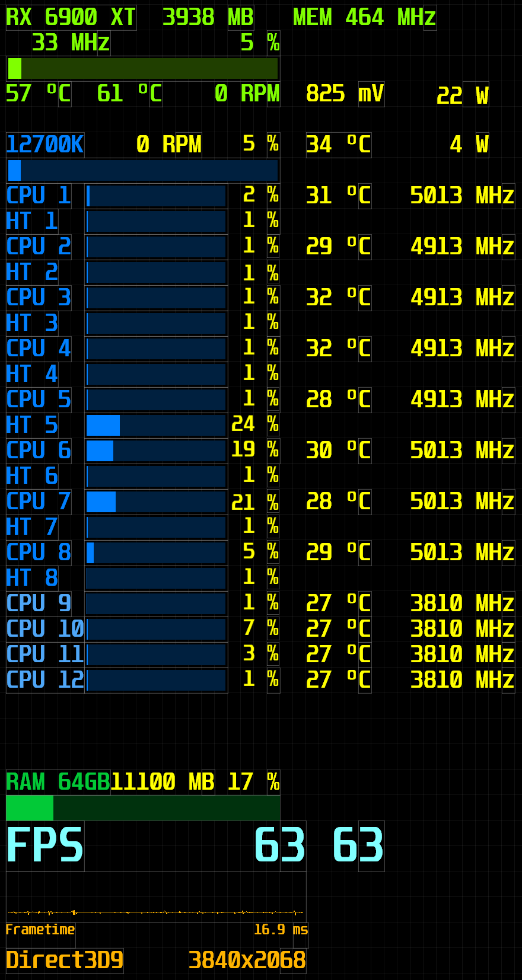
Task: Select 4913 MHz clock on CPU 4 row
Action: [463, 349]
